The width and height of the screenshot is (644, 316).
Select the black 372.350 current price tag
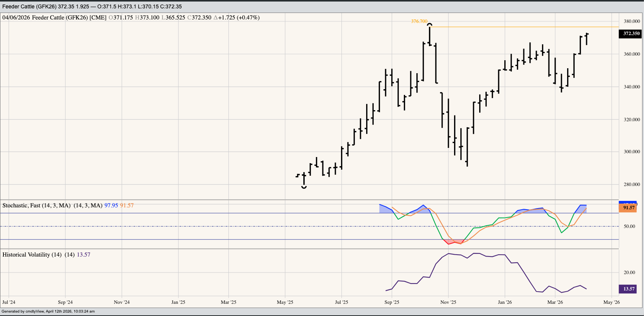(631, 34)
